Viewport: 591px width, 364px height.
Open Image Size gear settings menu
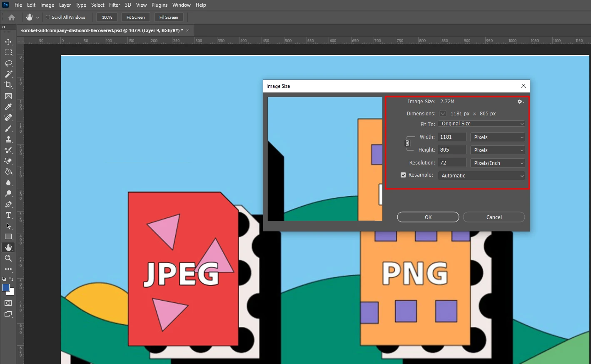pyautogui.click(x=520, y=102)
